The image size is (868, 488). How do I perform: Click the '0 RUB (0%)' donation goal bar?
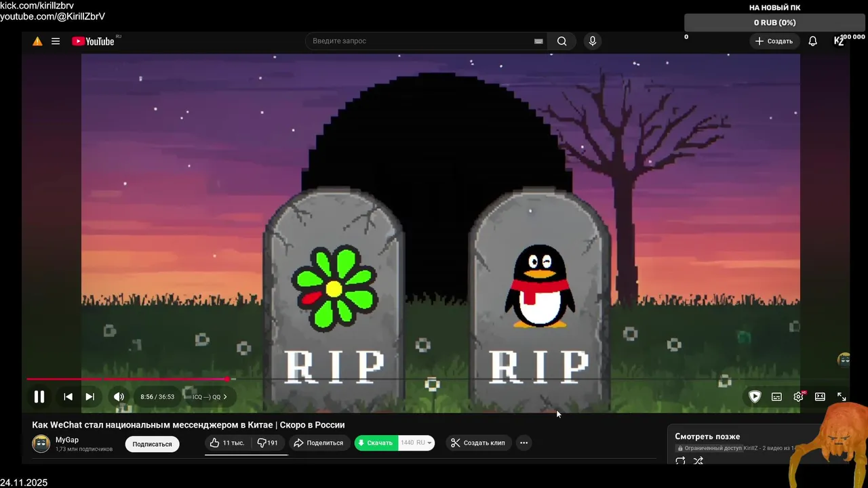tap(775, 22)
